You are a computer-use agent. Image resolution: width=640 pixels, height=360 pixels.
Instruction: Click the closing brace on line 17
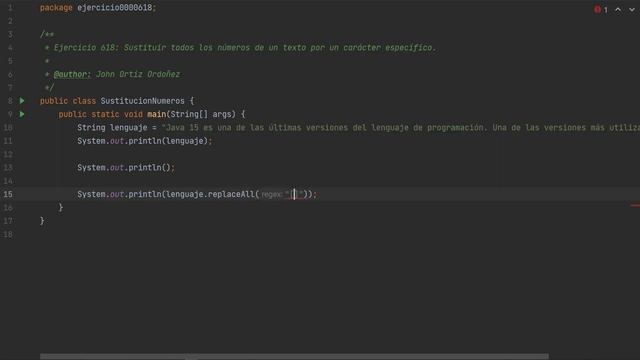(42, 221)
